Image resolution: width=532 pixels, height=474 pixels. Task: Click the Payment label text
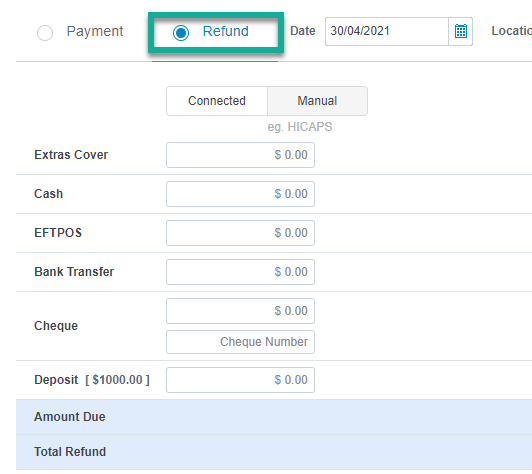click(x=95, y=31)
